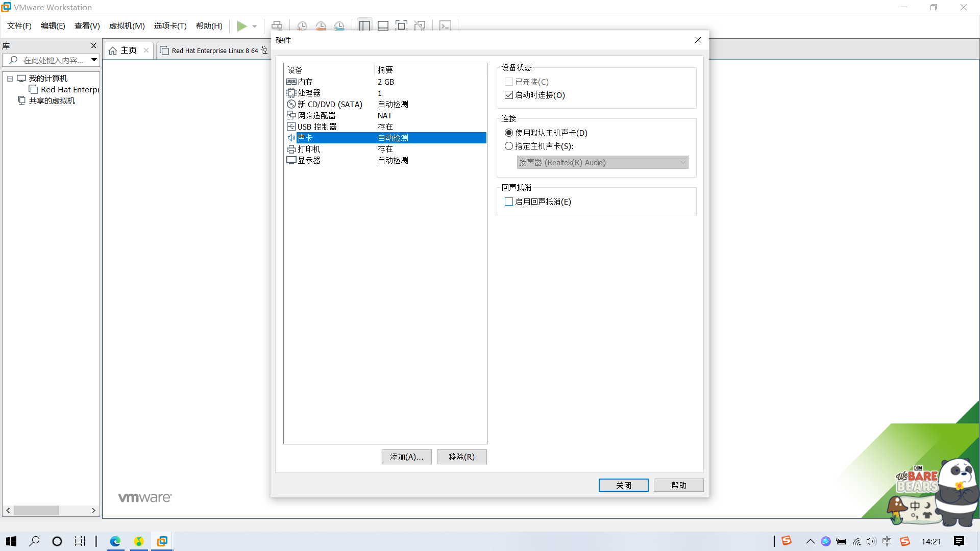Select the network adapter with NAT
The image size is (980, 551).
[x=317, y=115]
